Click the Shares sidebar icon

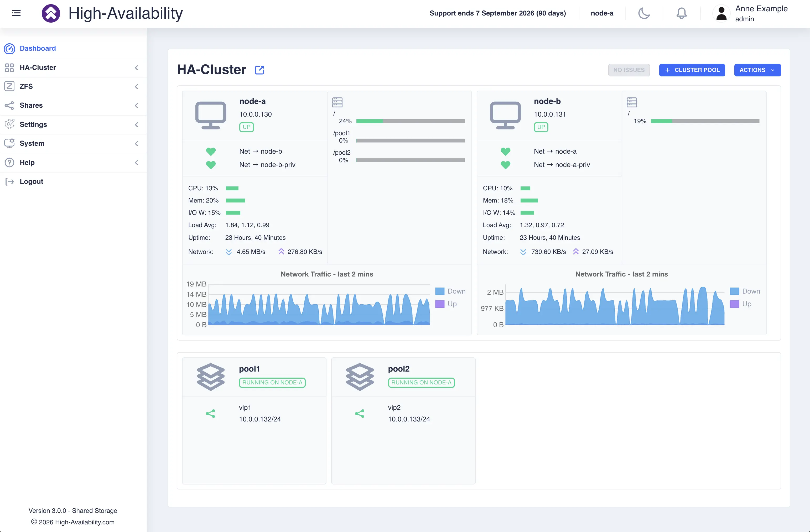(x=9, y=106)
